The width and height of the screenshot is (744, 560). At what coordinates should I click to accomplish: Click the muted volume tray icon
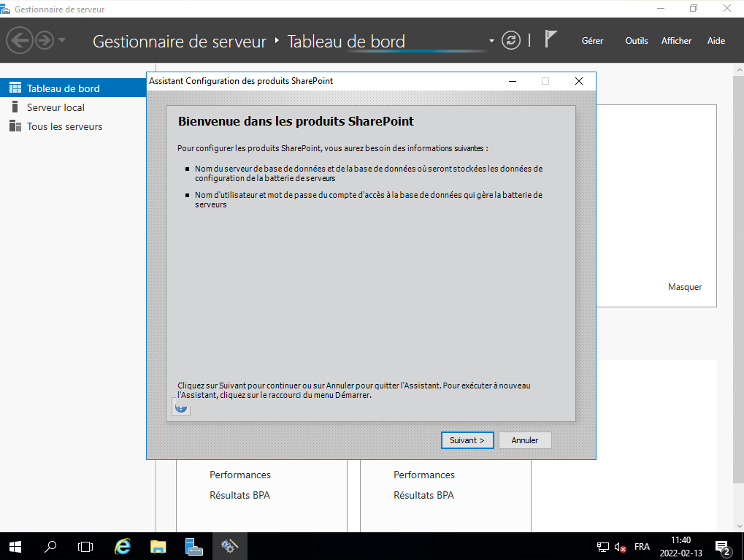[620, 547]
